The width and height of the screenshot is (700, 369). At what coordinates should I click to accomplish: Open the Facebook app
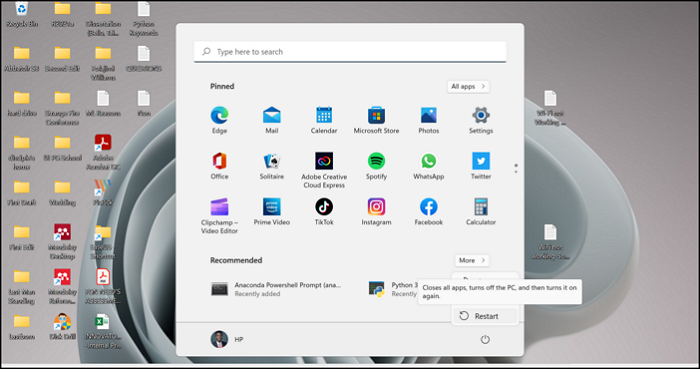(x=429, y=211)
